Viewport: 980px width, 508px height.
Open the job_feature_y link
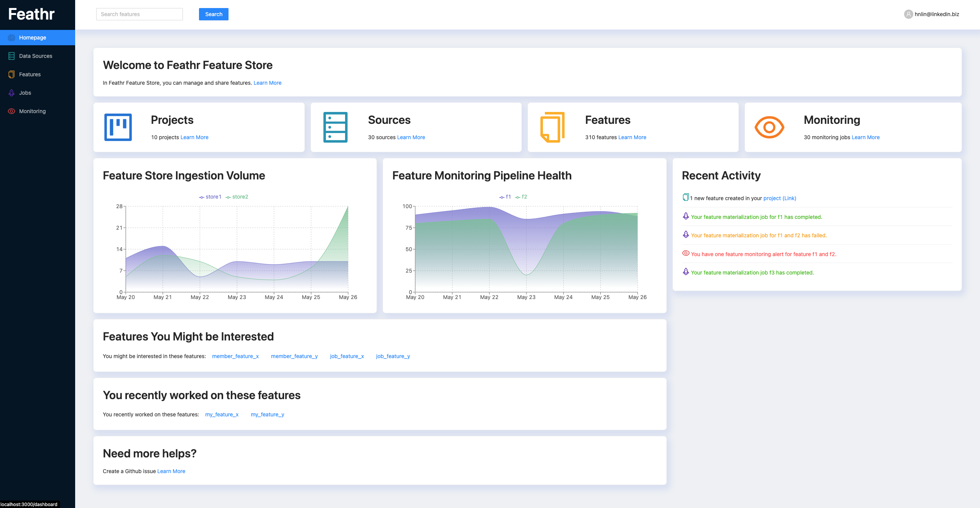pos(393,356)
